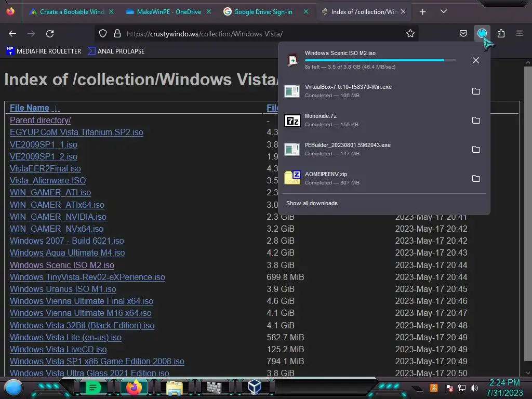
Task: Click the VirtualBox installer file icon
Action: pyautogui.click(x=292, y=91)
